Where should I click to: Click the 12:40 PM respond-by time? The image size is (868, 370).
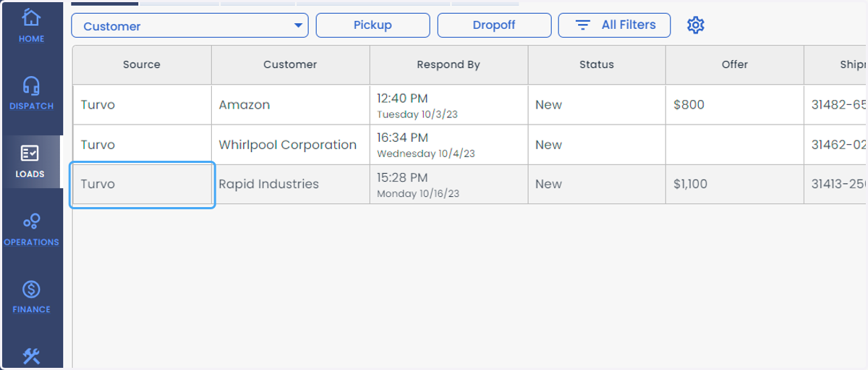402,98
